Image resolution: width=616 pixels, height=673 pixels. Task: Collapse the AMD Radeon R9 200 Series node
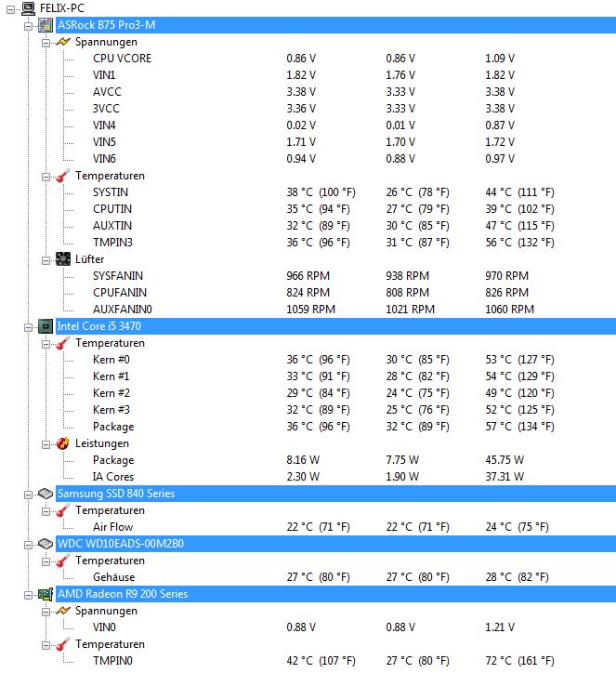[28, 595]
